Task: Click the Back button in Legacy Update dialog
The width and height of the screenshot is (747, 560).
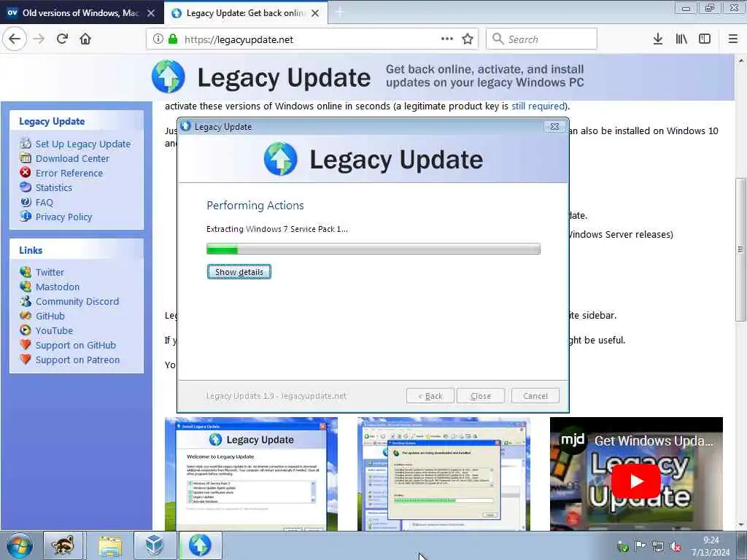Action: pos(430,396)
